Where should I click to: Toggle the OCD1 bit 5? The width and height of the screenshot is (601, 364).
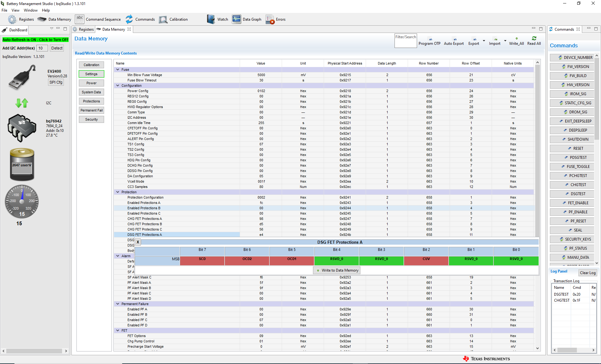tap(292, 261)
